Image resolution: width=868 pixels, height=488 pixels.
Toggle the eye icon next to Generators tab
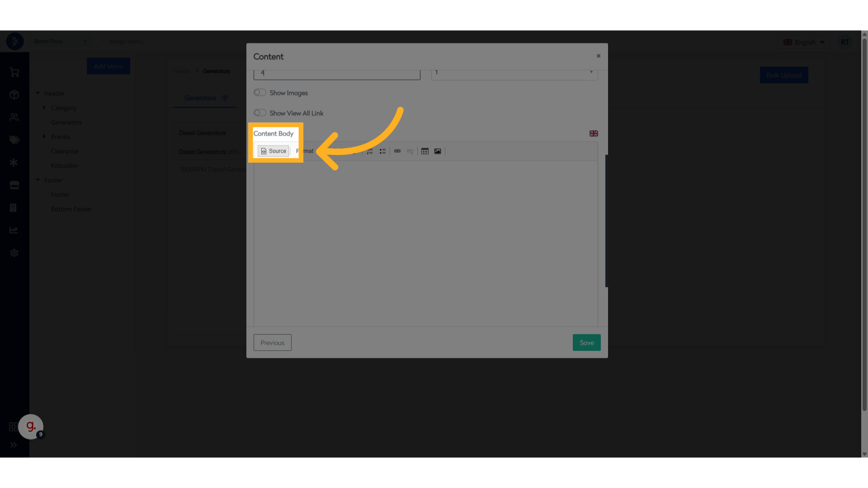pyautogui.click(x=225, y=98)
